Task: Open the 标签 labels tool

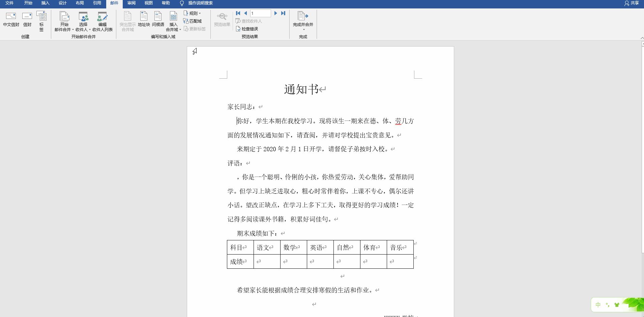Action: tap(41, 21)
